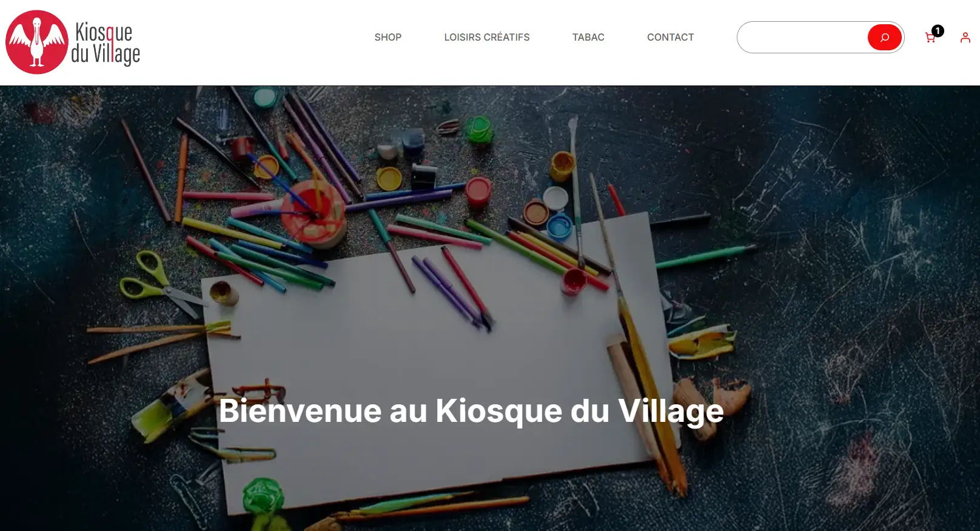Open the user account icon
The height and width of the screenshot is (531, 980).
(965, 38)
